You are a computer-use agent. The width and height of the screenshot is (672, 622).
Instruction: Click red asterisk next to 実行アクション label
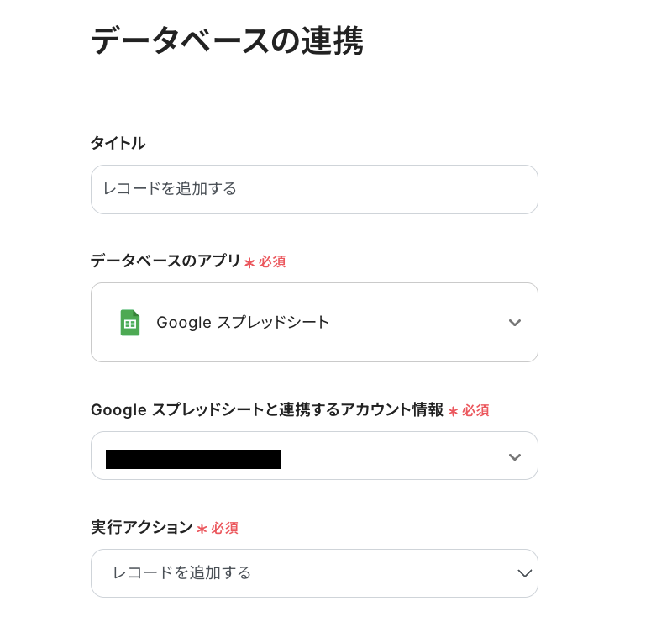(x=202, y=530)
